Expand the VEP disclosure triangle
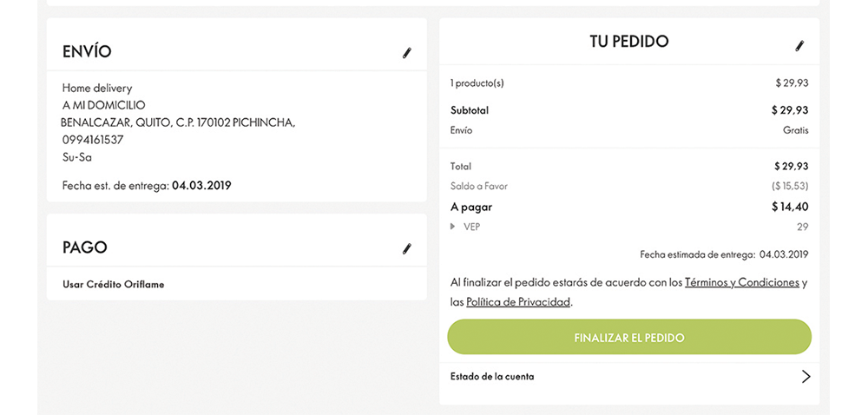 [x=452, y=227]
